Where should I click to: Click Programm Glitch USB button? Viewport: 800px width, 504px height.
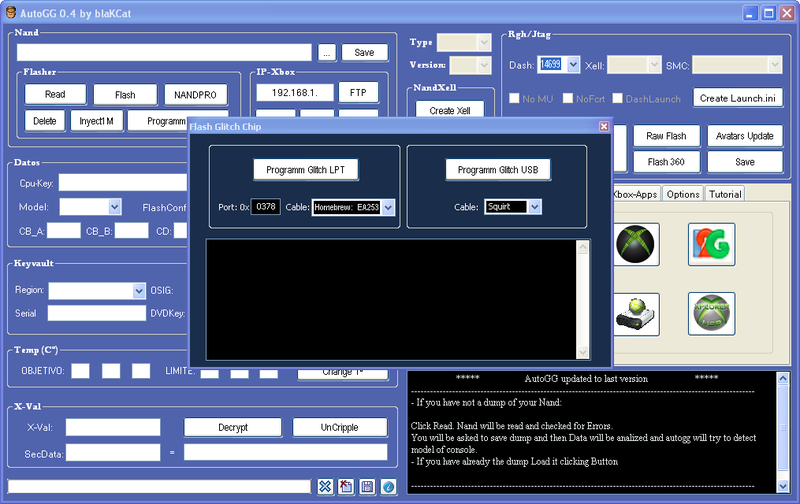pos(498,170)
